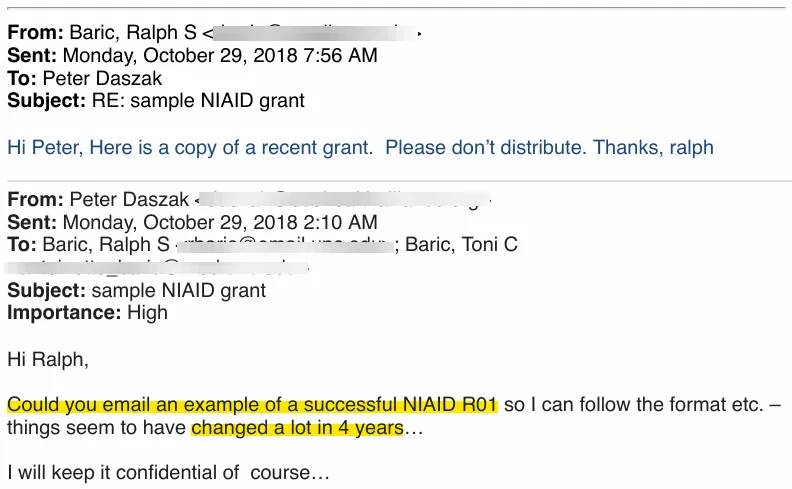Click recipient Baric, Ralph S in second To line

click(x=108, y=244)
